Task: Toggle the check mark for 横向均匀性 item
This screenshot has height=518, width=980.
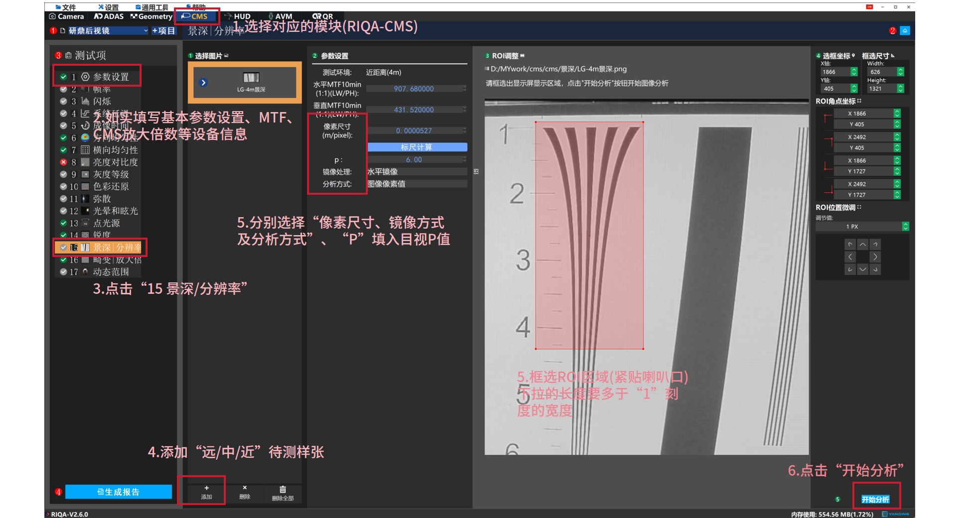Action: click(x=64, y=150)
